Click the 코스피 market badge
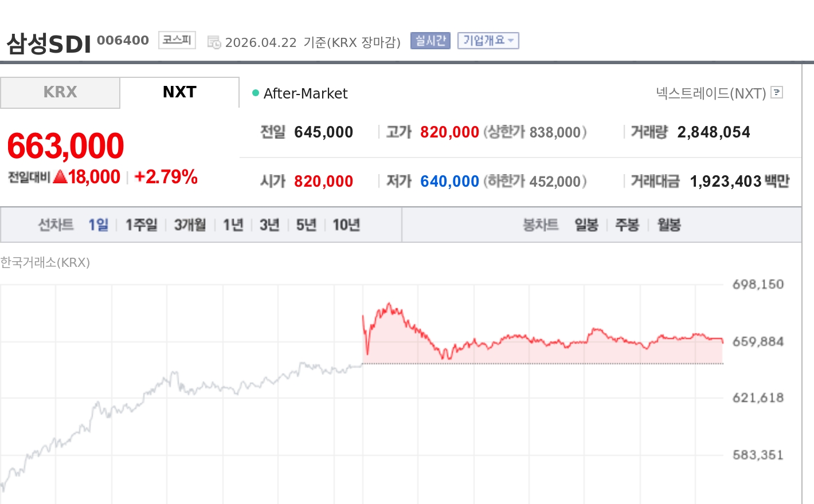Screen dimensions: 814x504 point(177,40)
